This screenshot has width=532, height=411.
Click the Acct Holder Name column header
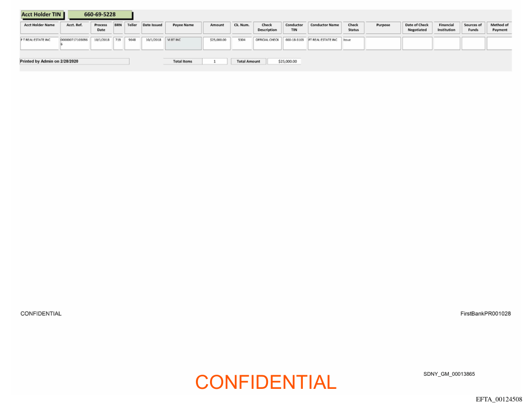[39, 25]
